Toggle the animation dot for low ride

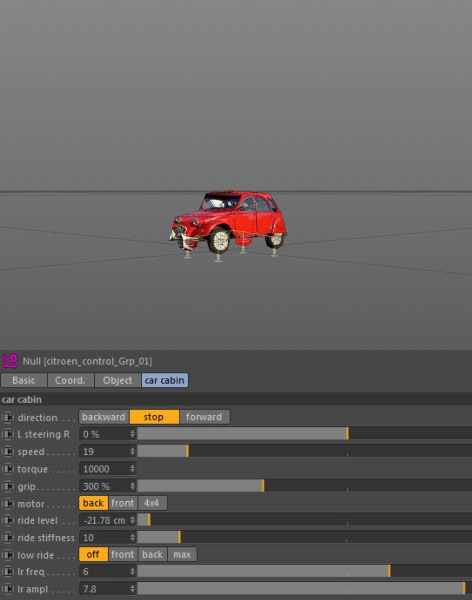(x=8, y=555)
